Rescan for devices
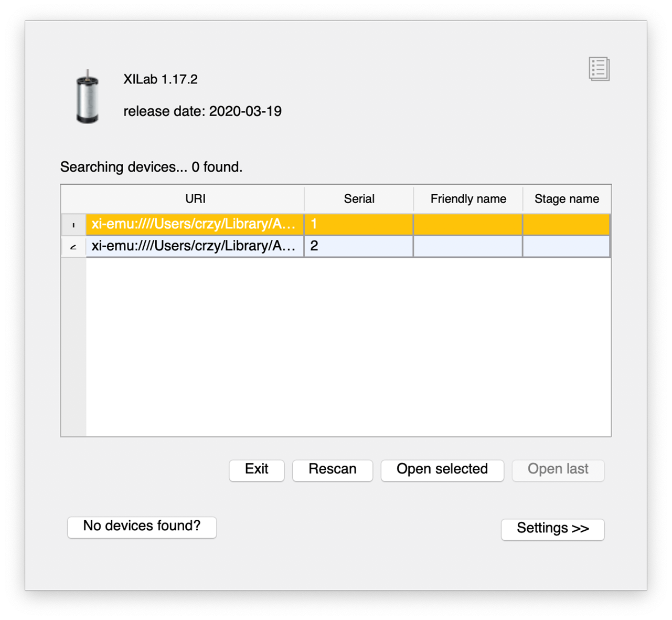The width and height of the screenshot is (672, 620). [x=333, y=470]
